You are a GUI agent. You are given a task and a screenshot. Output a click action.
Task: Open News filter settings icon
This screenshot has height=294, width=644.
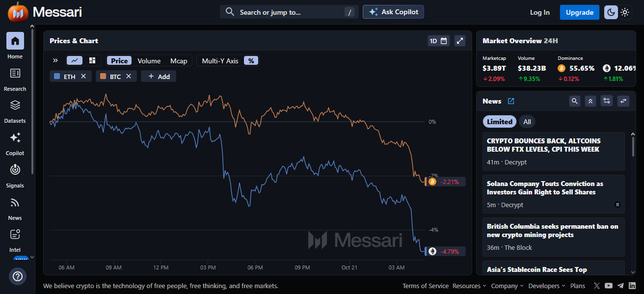607,101
